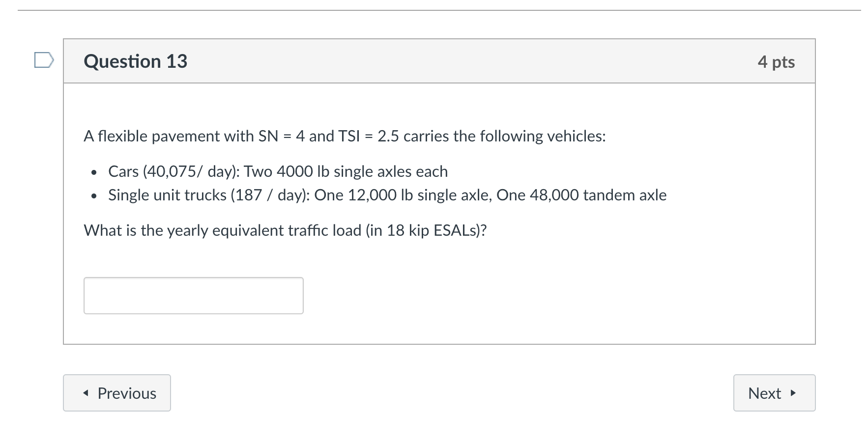Click inside the Previous button's border region
The width and height of the screenshot is (868, 441).
(x=116, y=393)
